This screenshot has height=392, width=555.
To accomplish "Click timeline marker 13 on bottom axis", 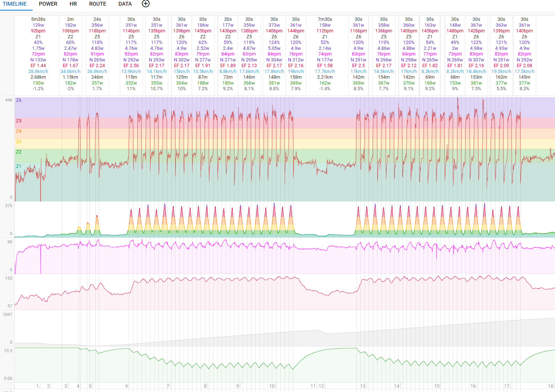I will pos(362,386).
